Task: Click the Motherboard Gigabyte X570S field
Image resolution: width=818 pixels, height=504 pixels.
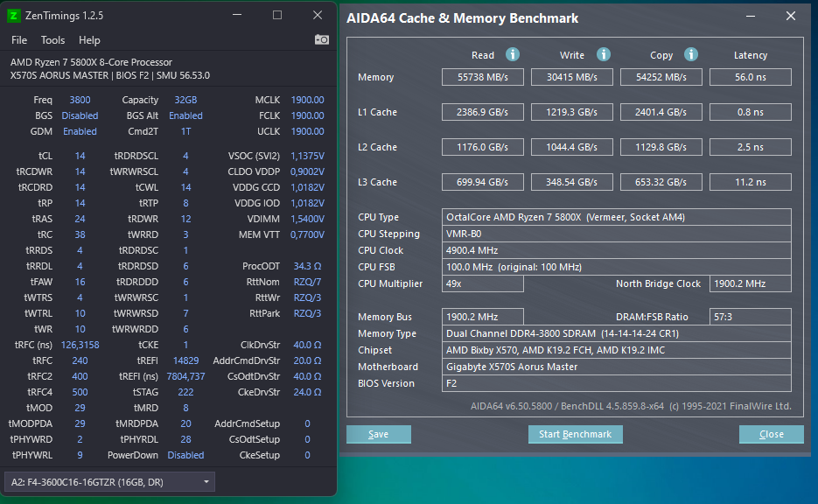Action: point(617,367)
